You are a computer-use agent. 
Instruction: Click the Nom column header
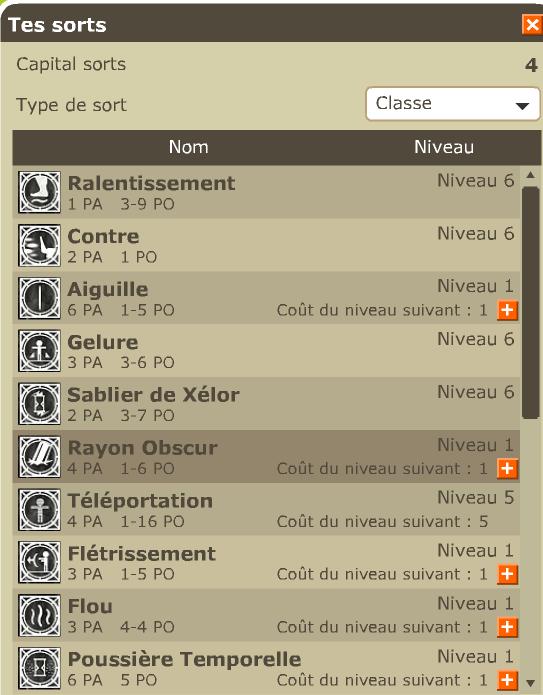tap(188, 147)
